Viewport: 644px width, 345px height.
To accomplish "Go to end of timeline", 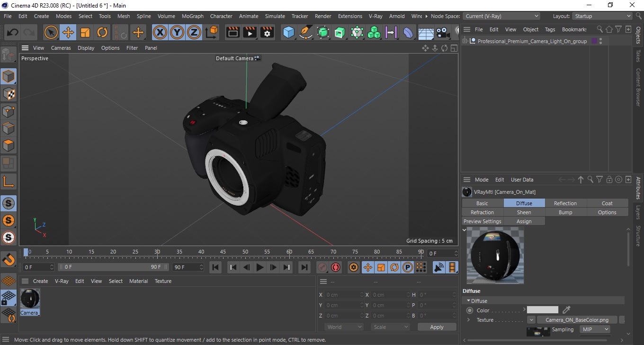I will (x=304, y=267).
